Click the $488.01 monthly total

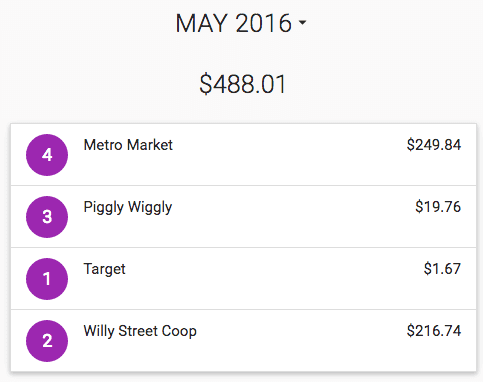[243, 84]
